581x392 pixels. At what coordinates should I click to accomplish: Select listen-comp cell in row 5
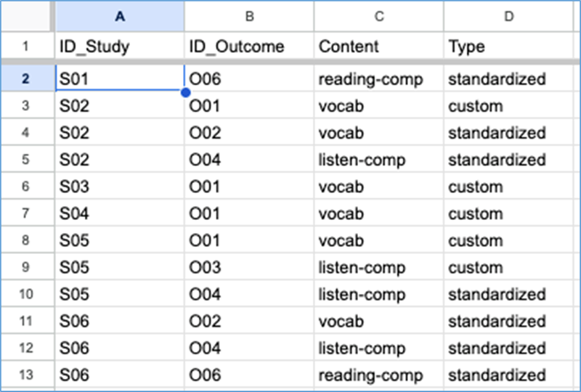click(x=378, y=160)
